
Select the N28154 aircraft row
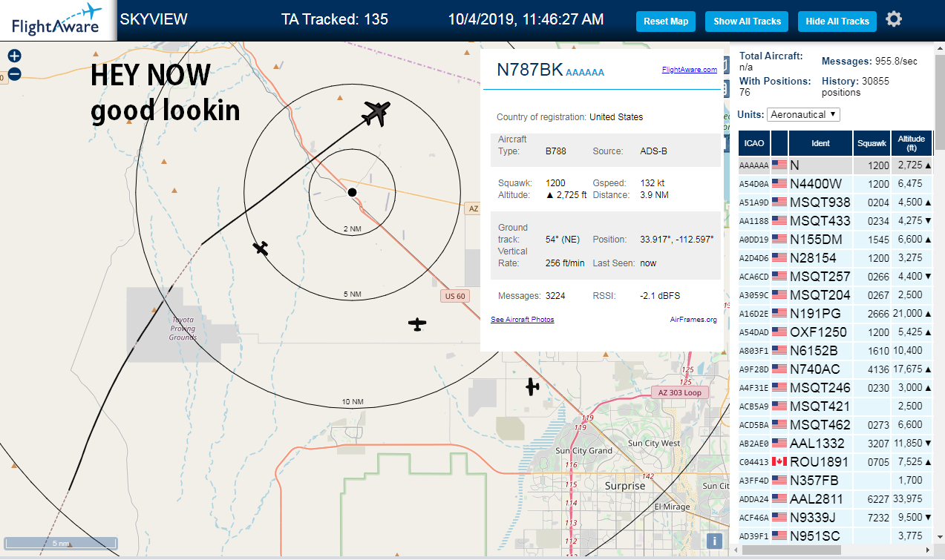point(835,258)
